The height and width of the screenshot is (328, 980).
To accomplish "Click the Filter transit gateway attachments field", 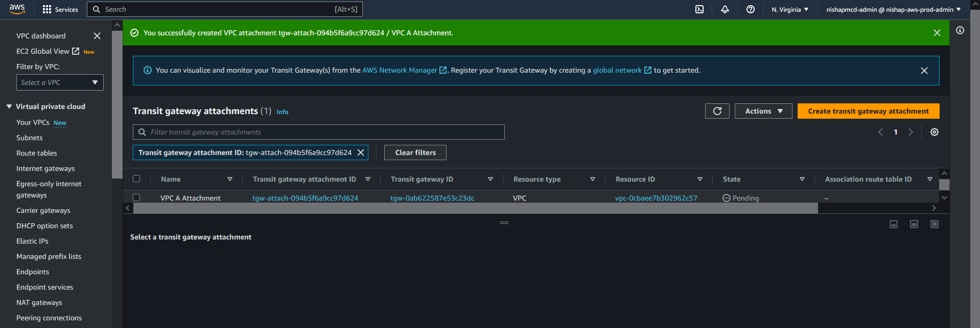I will tap(318, 132).
